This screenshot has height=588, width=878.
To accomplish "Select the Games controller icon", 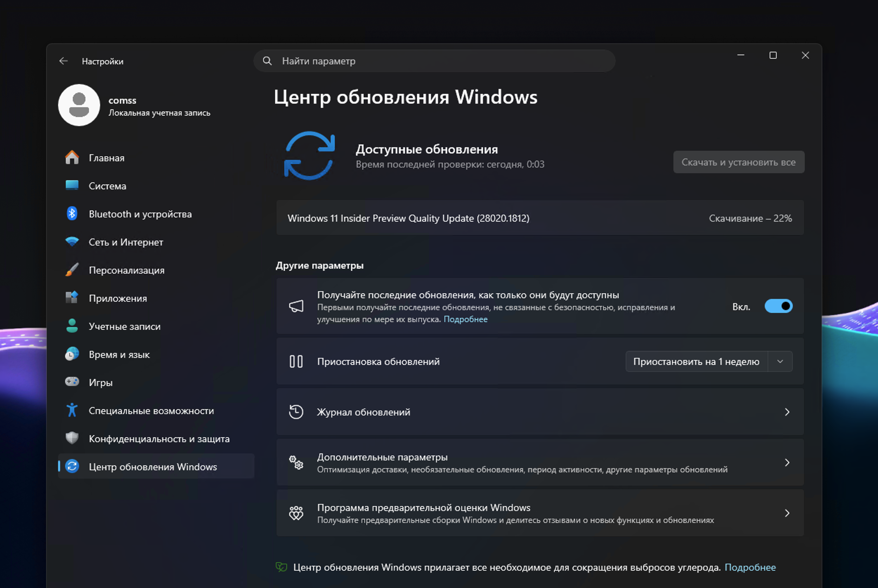I will pos(72,382).
